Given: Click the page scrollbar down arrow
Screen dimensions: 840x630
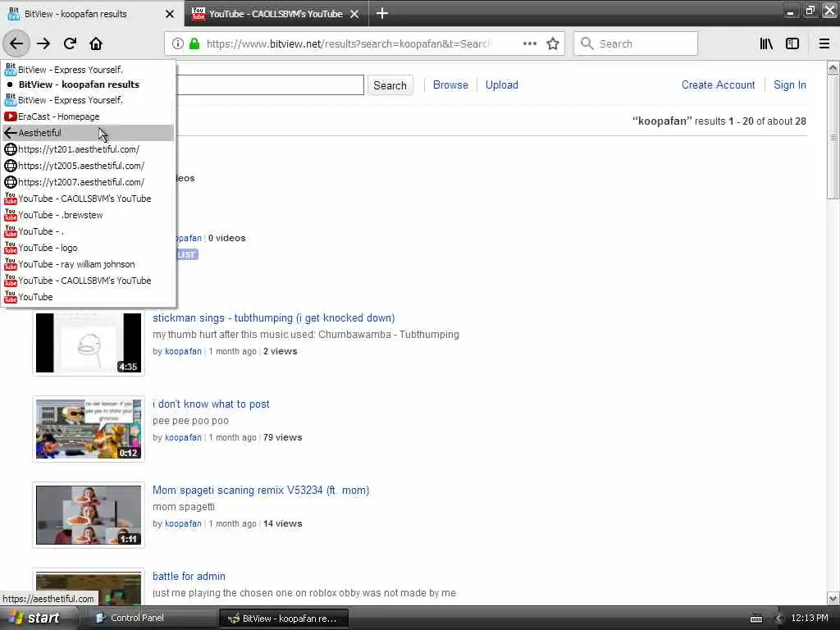Looking at the screenshot, I should [833, 598].
